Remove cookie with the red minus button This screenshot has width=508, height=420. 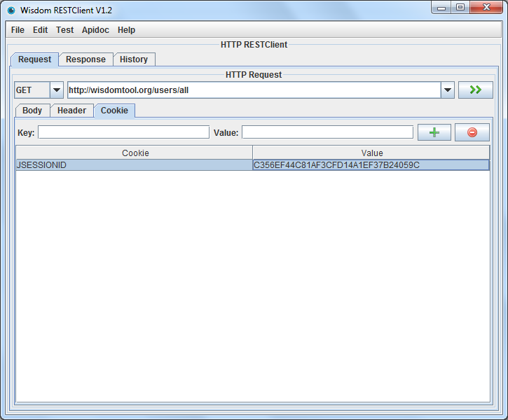[472, 132]
